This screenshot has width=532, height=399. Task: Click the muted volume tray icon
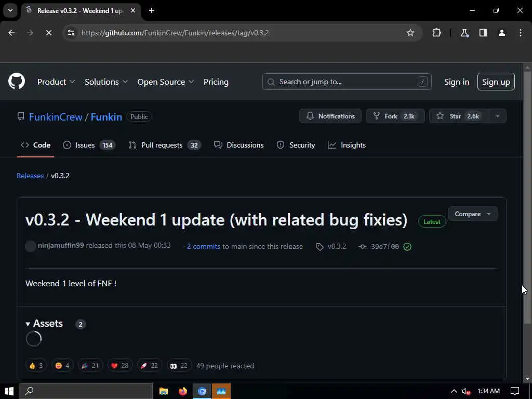click(x=466, y=391)
